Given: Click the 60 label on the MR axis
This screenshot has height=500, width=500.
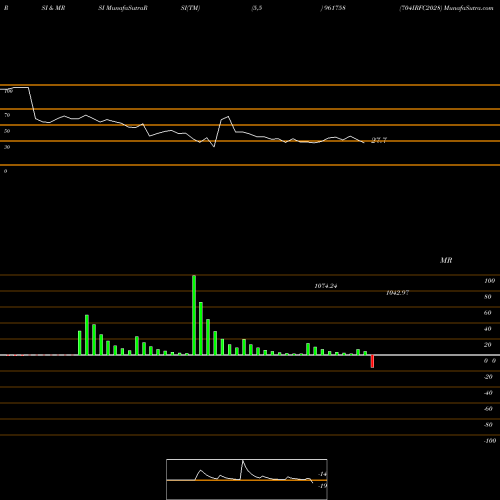Looking at the screenshot, I should tap(488, 313).
